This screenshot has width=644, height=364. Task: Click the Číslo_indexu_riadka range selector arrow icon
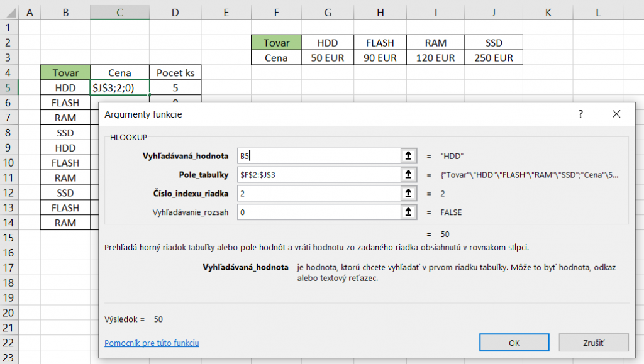408,193
